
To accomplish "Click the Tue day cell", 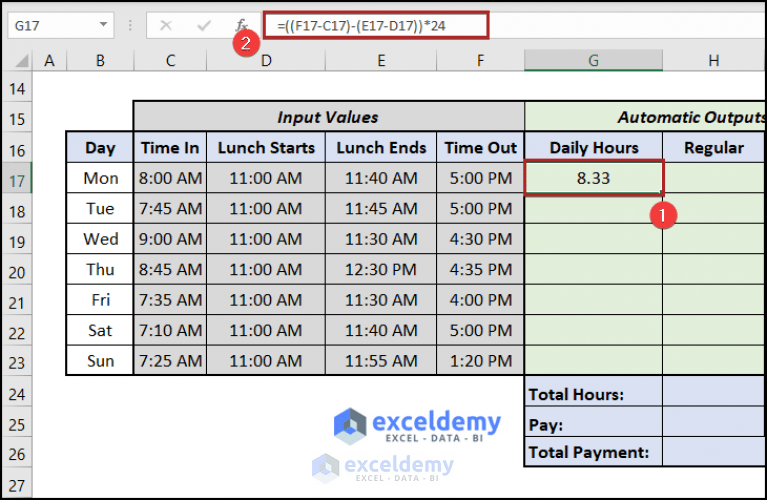I will 100,208.
